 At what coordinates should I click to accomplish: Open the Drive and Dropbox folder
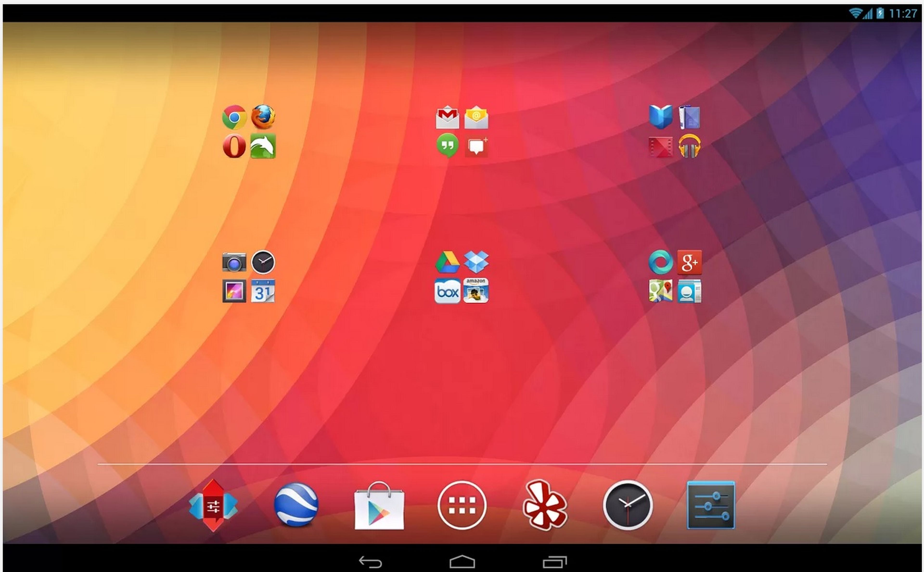[462, 277]
